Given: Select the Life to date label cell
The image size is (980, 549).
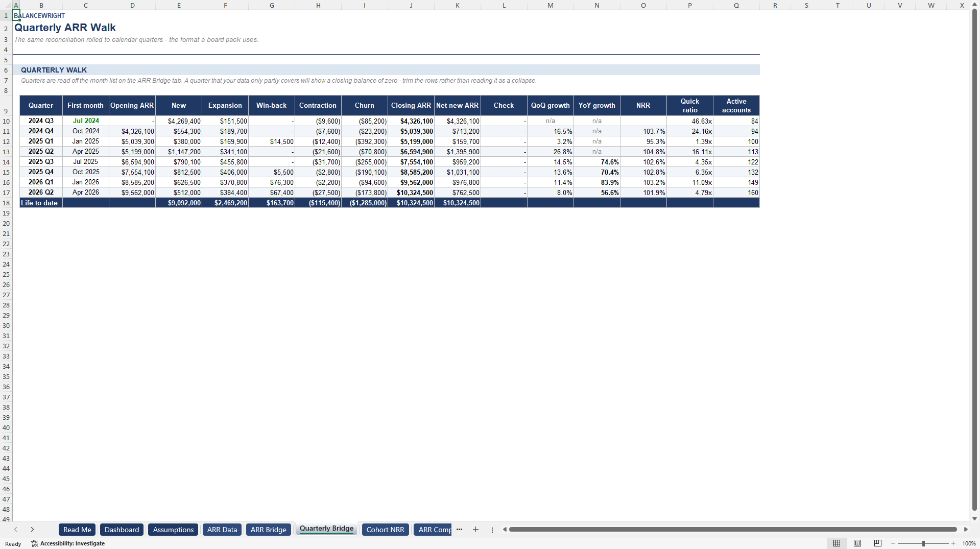Looking at the screenshot, I should tap(41, 203).
